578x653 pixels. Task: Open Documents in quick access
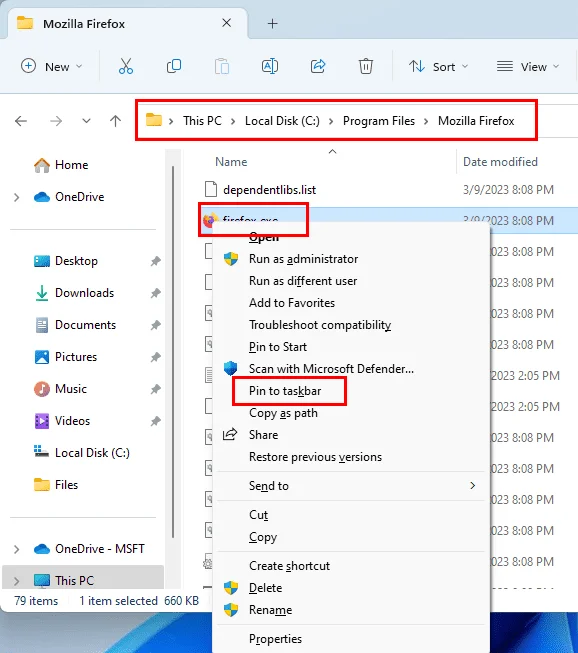(x=75, y=325)
